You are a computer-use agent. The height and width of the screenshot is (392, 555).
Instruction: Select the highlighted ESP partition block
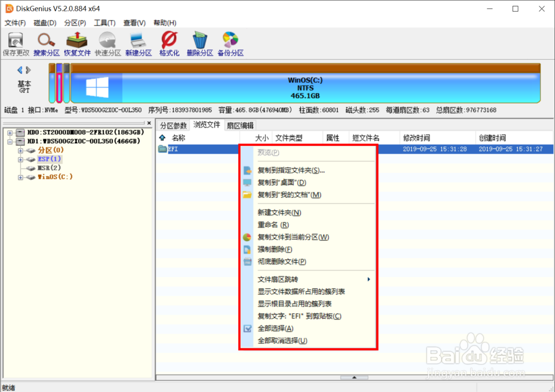click(59, 83)
